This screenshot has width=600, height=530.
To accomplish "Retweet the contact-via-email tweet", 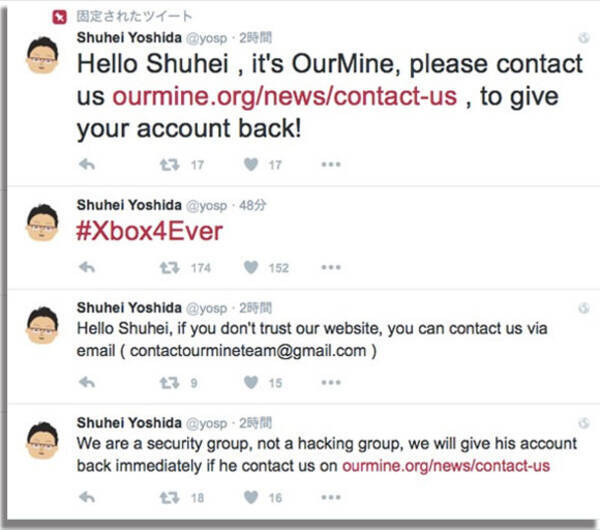I will coord(170,382).
